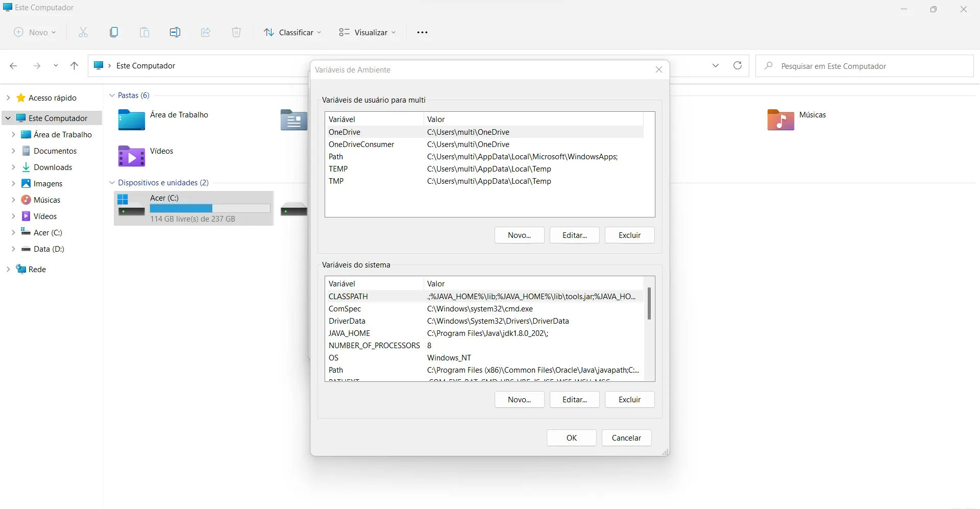
Task: Select the ComSpec system variable row
Action: (x=484, y=308)
